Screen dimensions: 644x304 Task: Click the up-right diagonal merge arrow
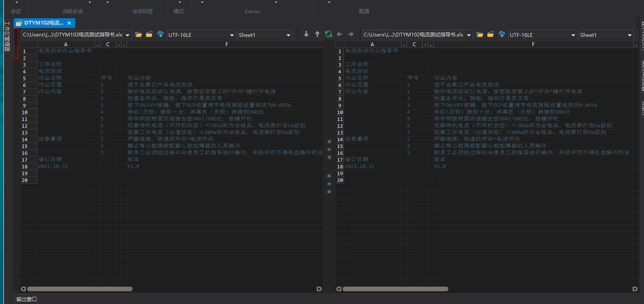click(329, 142)
